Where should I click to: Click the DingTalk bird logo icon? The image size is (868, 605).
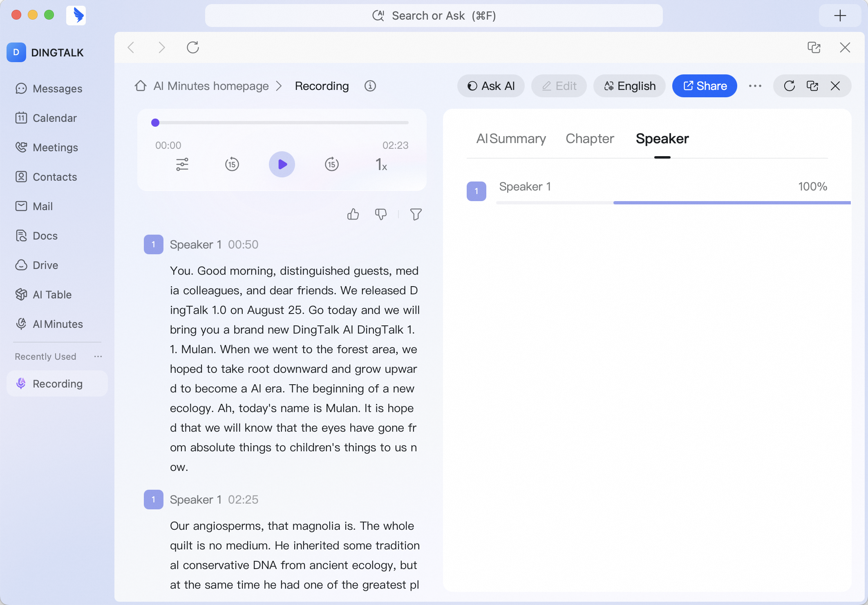coord(76,16)
